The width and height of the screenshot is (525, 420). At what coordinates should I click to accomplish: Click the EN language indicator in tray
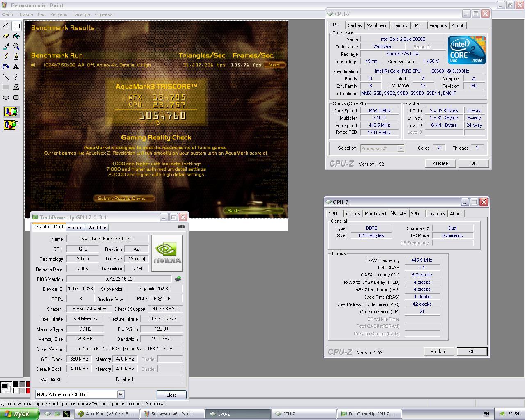click(x=486, y=414)
